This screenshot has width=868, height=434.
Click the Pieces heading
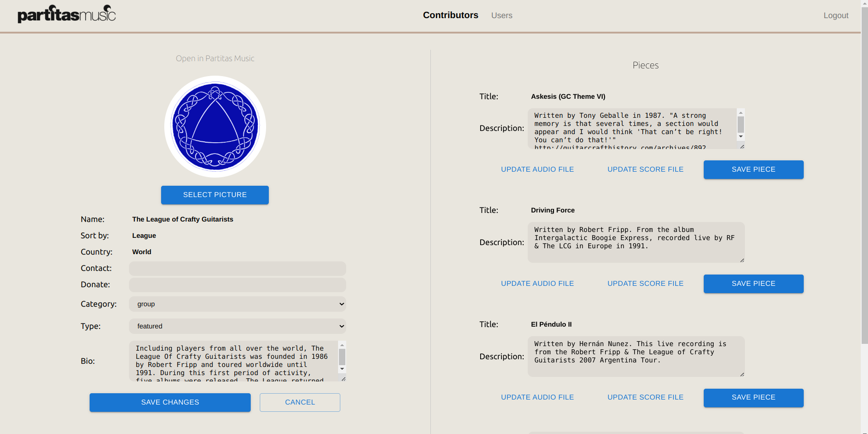(645, 65)
